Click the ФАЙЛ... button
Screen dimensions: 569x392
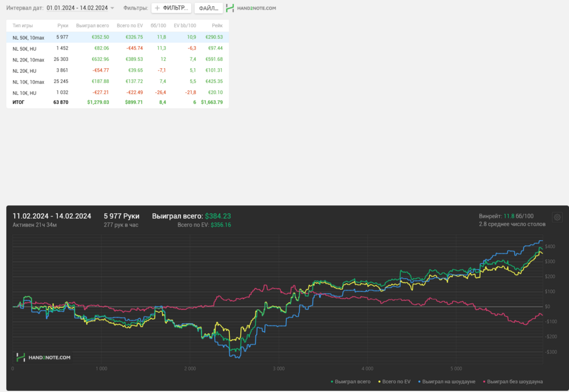pos(209,8)
